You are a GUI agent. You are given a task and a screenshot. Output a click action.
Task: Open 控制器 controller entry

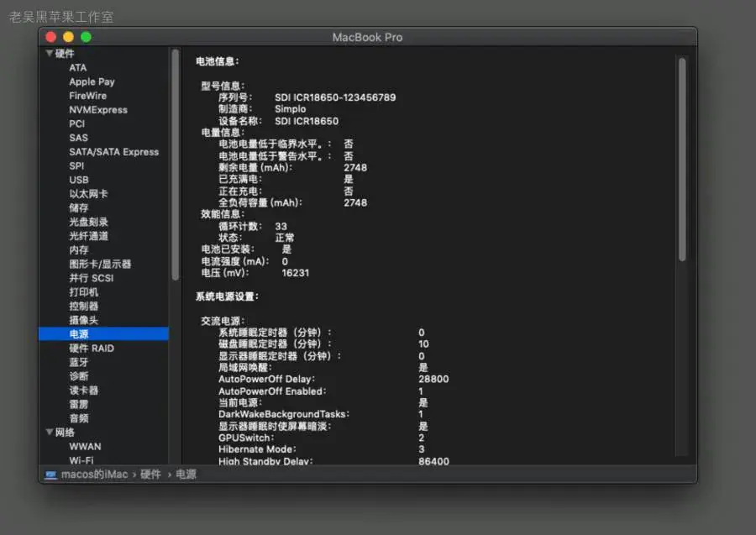[x=83, y=306]
